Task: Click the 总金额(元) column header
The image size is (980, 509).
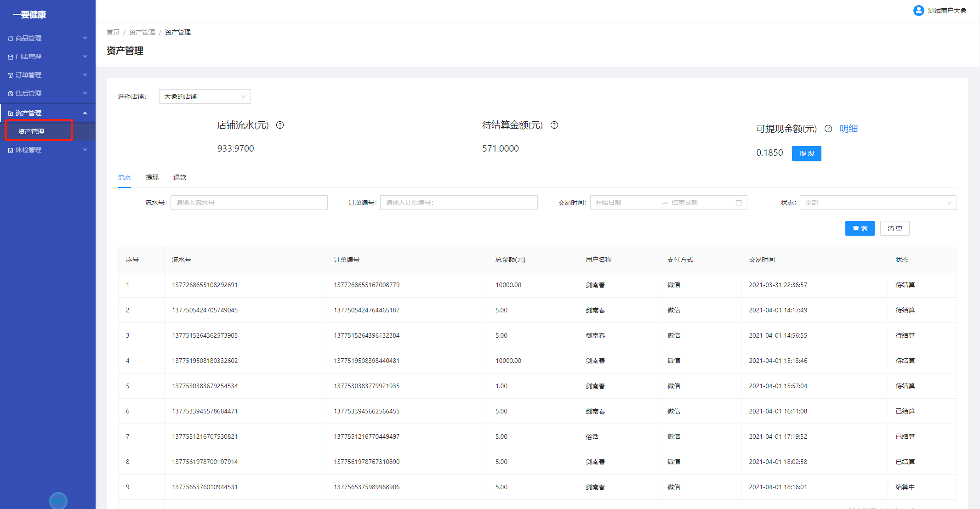Action: pyautogui.click(x=510, y=260)
